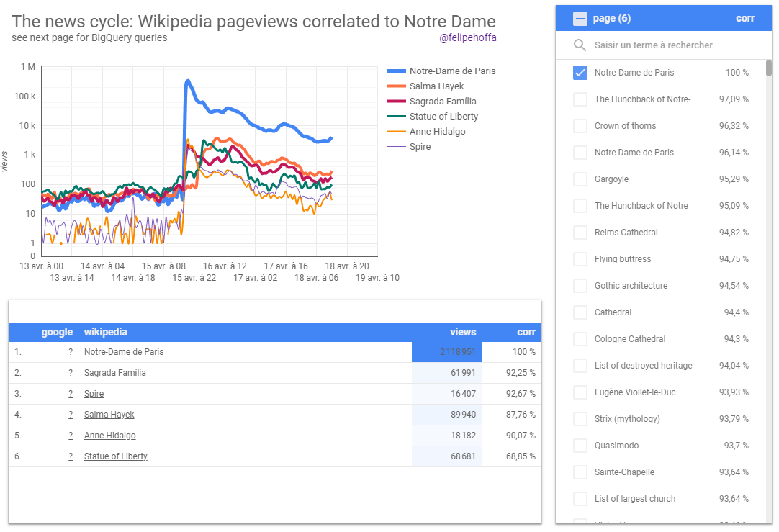Image resolution: width=779 pixels, height=532 pixels.
Task: Check the Sainte-Chapelle checkbox
Action: click(580, 472)
